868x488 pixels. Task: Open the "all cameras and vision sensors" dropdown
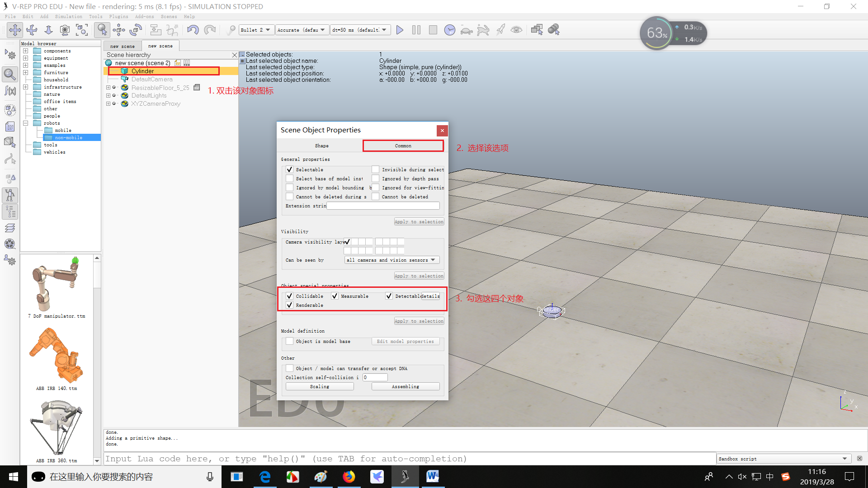[392, 260]
